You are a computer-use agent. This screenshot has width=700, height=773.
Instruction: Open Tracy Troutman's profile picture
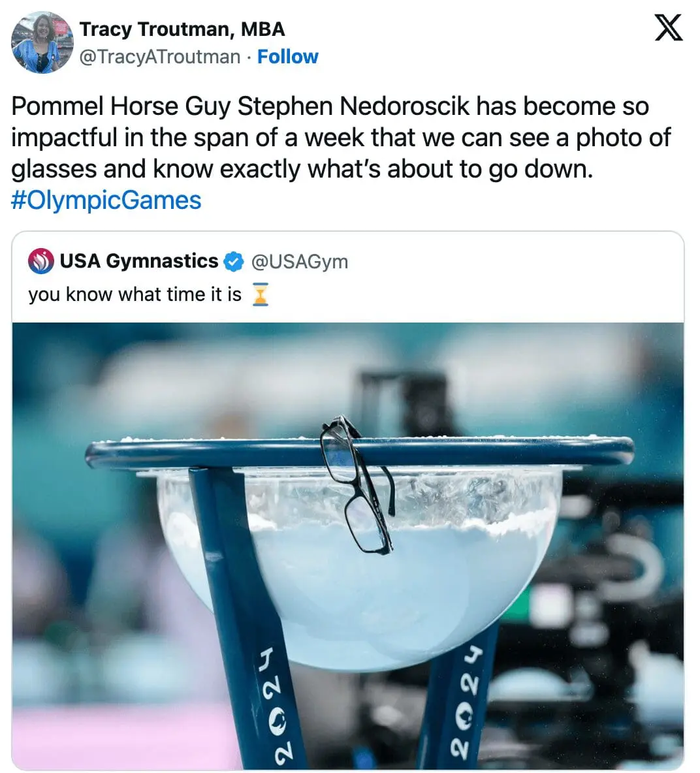click(42, 43)
